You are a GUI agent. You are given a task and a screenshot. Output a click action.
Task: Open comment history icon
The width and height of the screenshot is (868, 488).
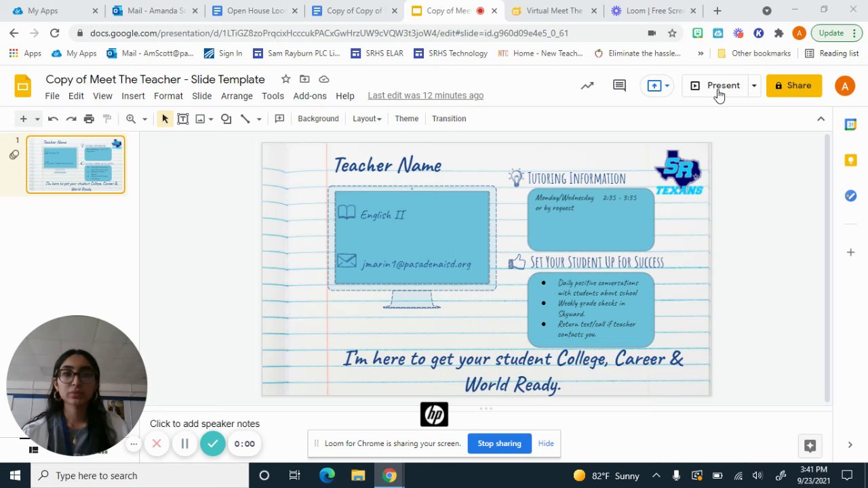tap(619, 85)
